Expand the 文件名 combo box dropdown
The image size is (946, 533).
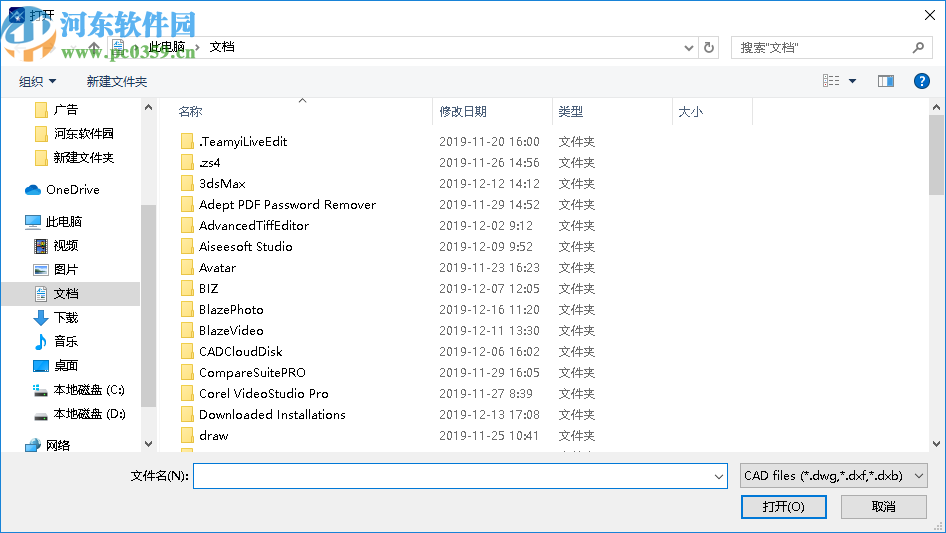point(719,476)
